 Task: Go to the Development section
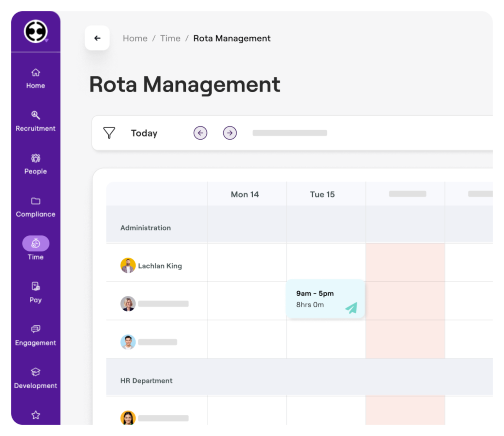point(35,378)
